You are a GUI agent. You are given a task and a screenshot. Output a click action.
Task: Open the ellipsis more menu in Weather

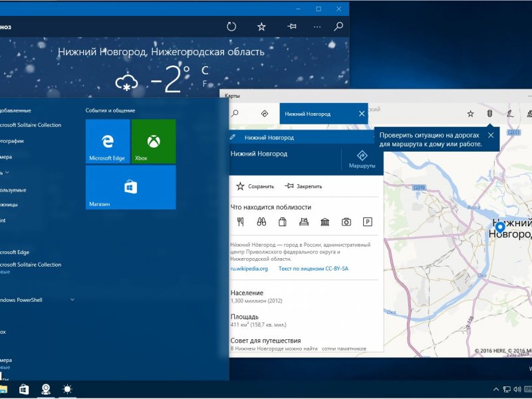click(317, 27)
